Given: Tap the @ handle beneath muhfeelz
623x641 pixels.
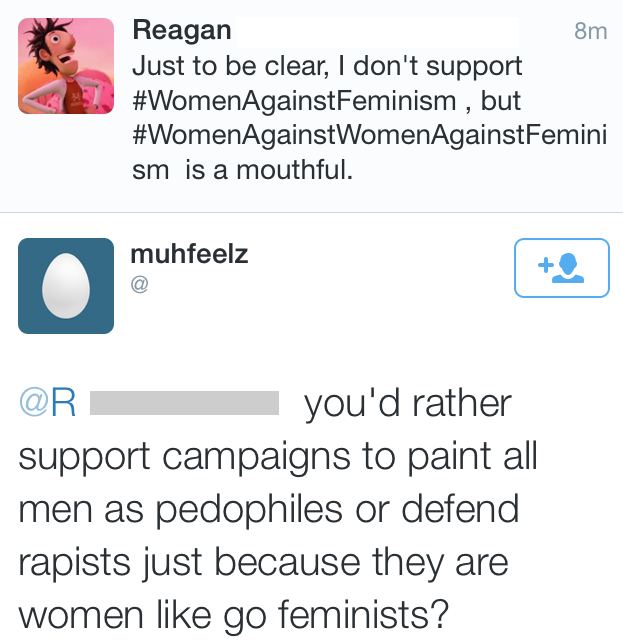Looking at the screenshot, I should pyautogui.click(x=140, y=285).
